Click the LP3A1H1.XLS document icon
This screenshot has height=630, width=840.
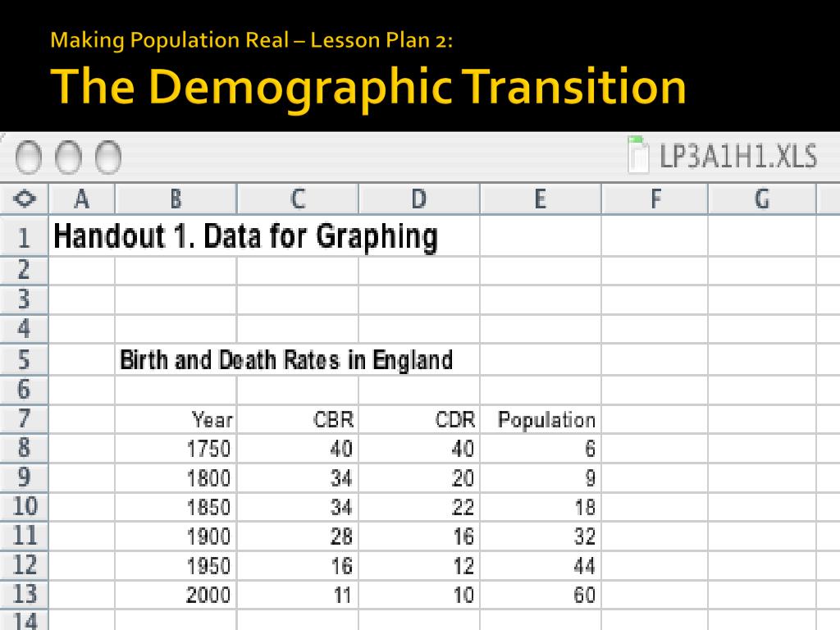coord(638,155)
